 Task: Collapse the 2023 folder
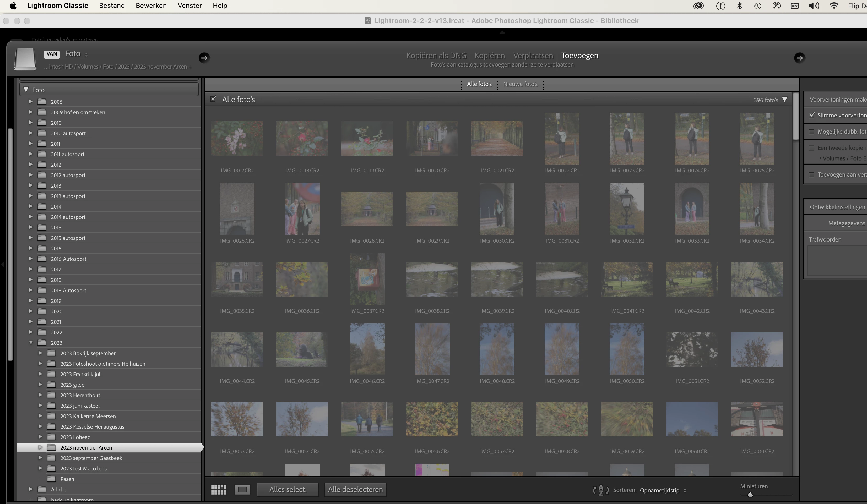(x=31, y=343)
